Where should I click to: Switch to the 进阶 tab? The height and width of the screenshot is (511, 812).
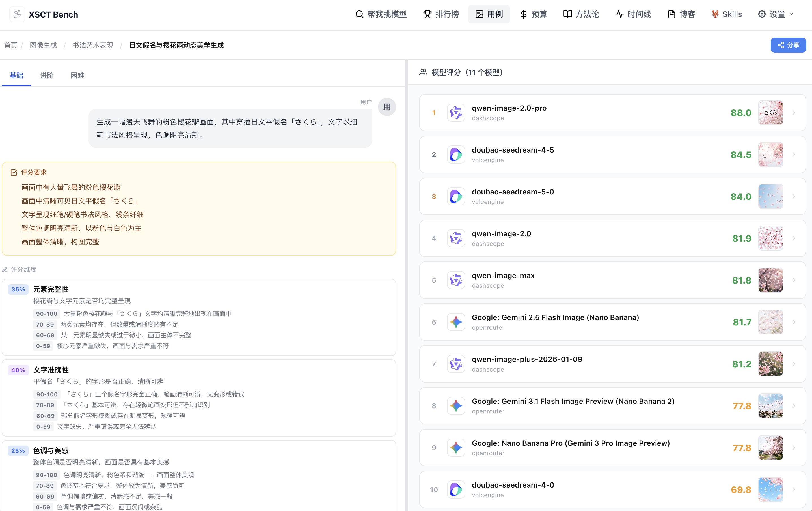click(47, 75)
